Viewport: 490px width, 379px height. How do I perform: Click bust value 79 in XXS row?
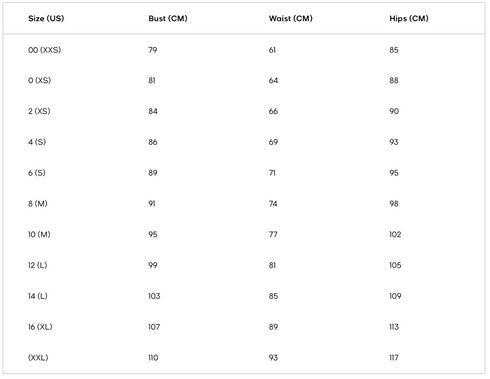pyautogui.click(x=153, y=50)
